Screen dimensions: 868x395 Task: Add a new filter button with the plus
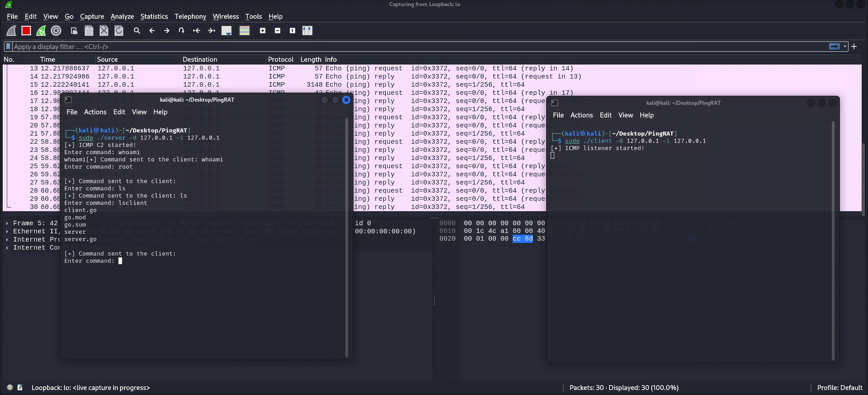click(854, 46)
